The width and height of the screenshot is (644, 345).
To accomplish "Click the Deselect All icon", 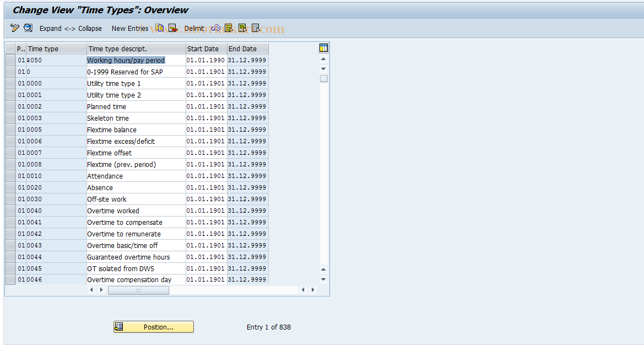I will pos(256,28).
